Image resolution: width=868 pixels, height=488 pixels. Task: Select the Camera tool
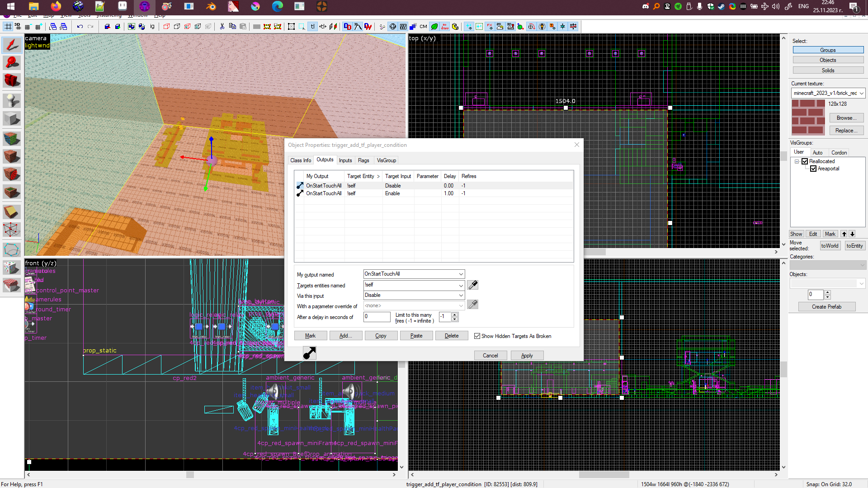[12, 80]
